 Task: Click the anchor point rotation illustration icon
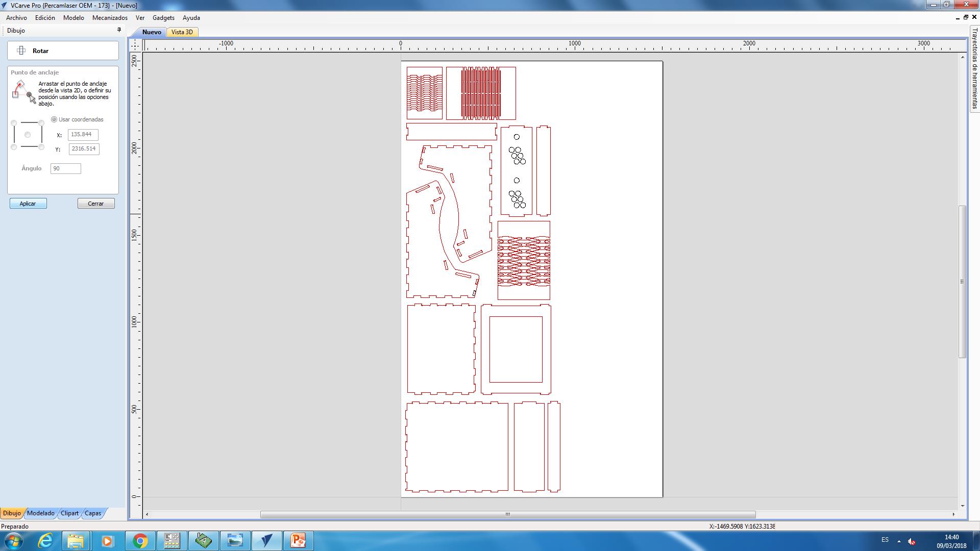(23, 92)
